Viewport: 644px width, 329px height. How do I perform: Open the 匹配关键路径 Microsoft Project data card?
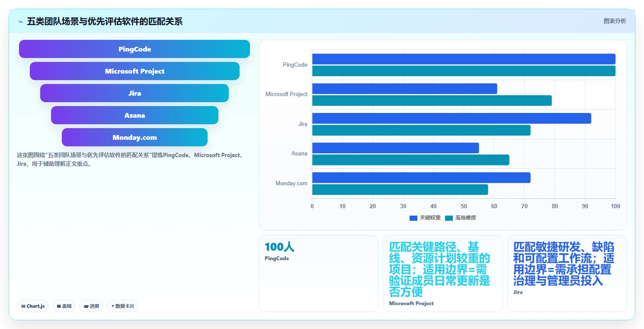coord(442,273)
